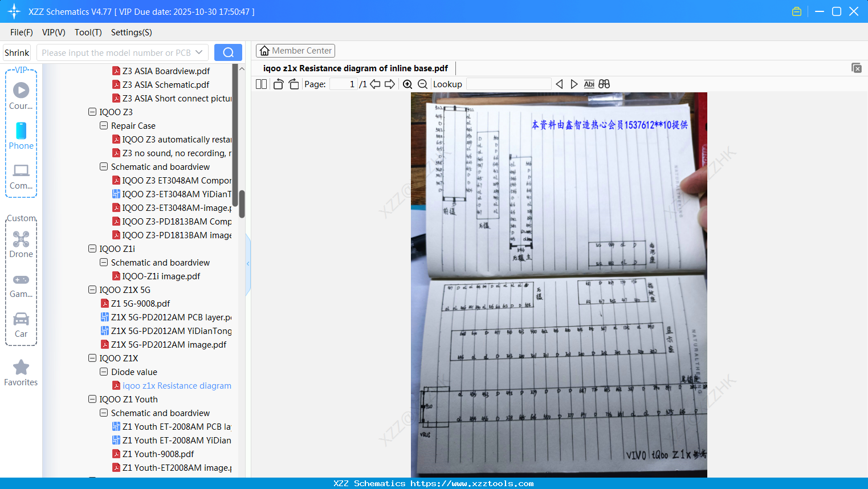Viewport: 868px width, 489px height.
Task: Open Z1 Youth ET-2008AM PCB layer file
Action: (x=172, y=427)
